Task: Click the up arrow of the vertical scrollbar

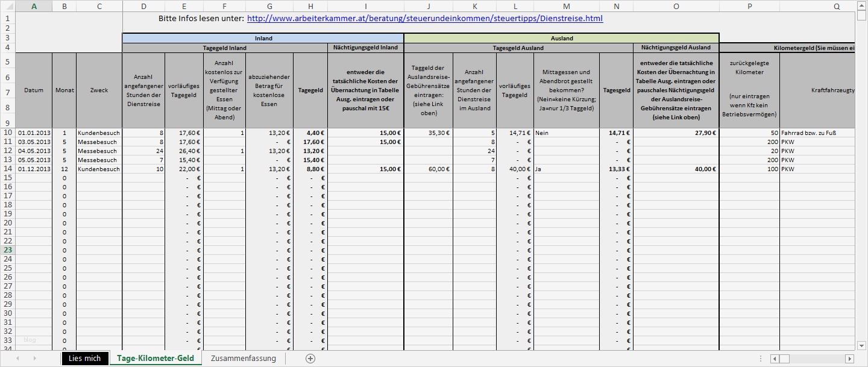Action: coord(862,5)
